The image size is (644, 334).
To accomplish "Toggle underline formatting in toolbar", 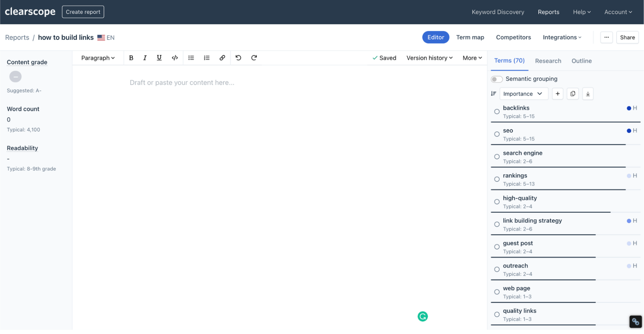I will [159, 58].
